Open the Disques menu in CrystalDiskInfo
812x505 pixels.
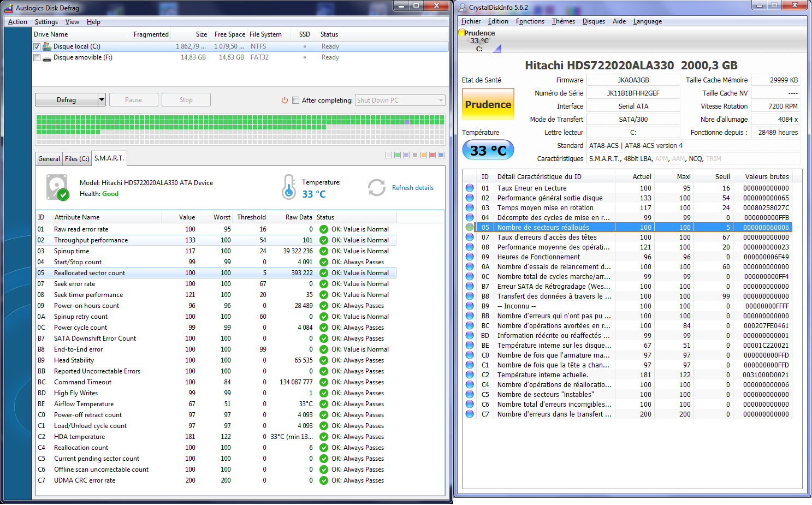pos(594,21)
